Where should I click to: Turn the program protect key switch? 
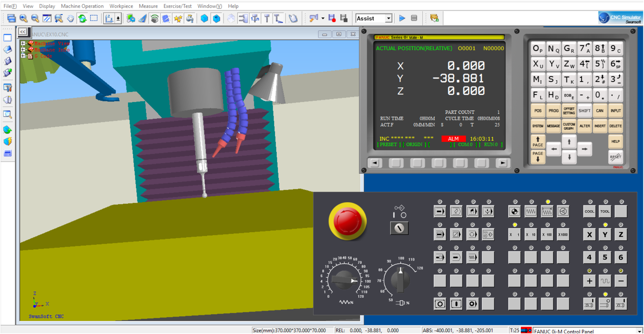399,228
